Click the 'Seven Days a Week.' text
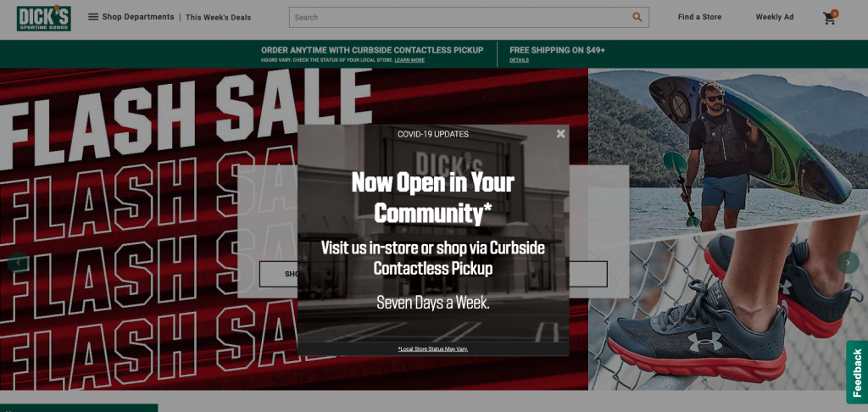Screen dimensions: 868x412 coord(433,303)
